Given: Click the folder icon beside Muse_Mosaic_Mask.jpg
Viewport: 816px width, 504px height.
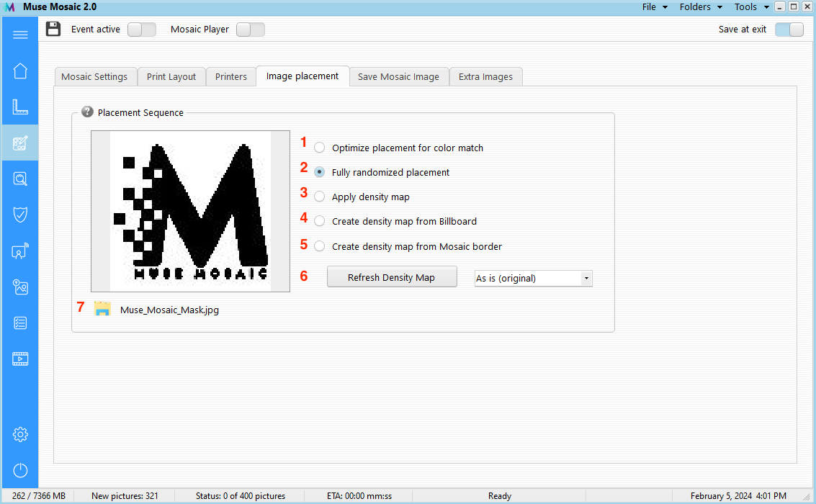Looking at the screenshot, I should (102, 309).
